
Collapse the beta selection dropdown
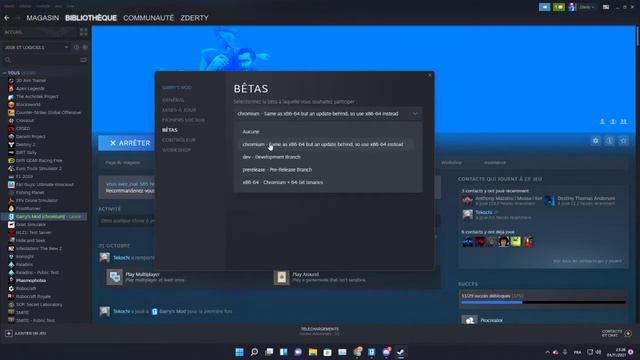(328, 114)
